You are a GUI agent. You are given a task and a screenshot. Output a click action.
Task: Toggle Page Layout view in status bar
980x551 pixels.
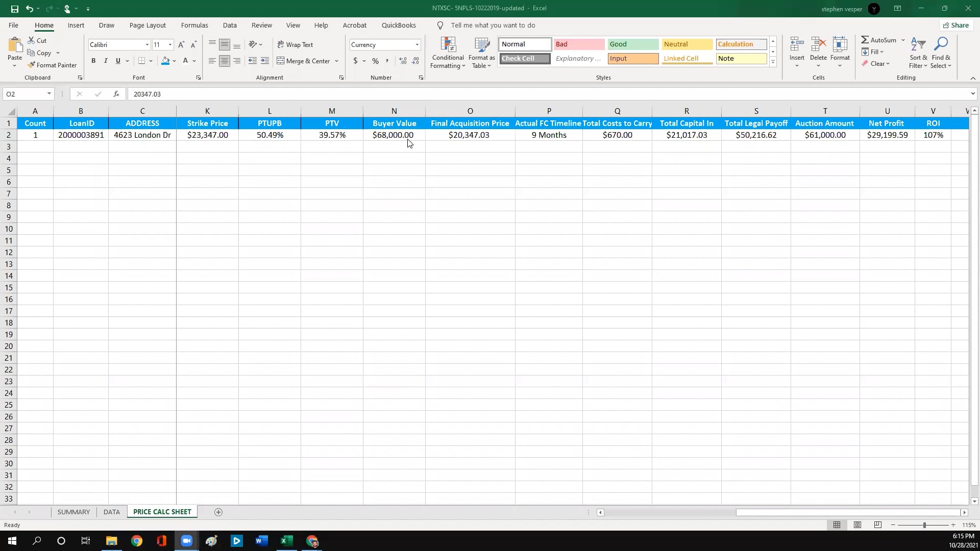pos(857,525)
